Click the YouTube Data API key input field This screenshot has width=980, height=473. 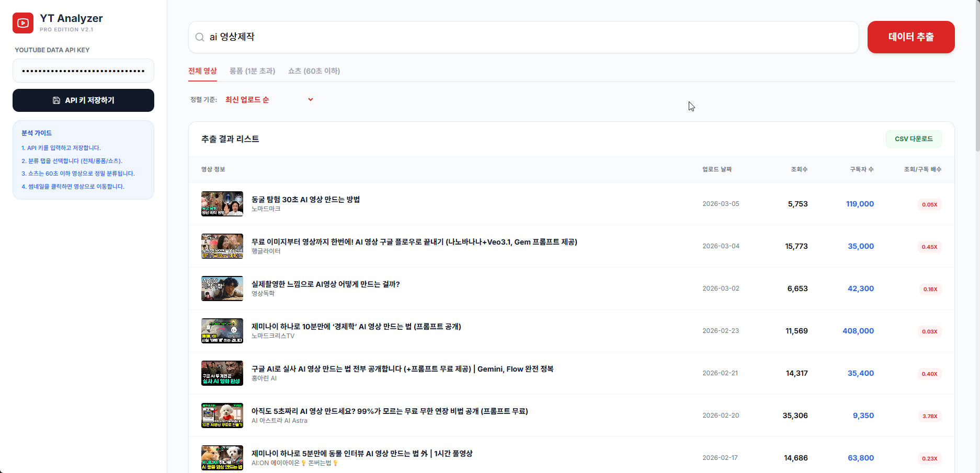(83, 71)
